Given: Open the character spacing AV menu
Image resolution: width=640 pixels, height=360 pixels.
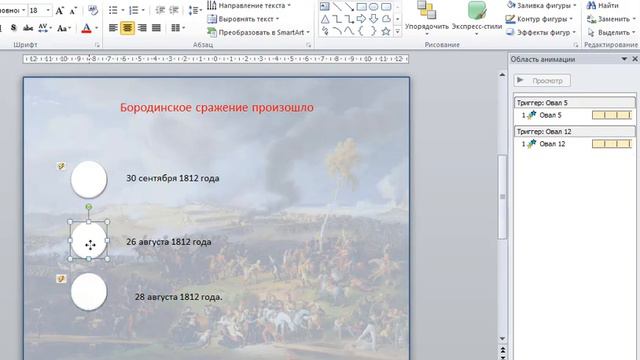Looking at the screenshot, I should pyautogui.click(x=45, y=28).
